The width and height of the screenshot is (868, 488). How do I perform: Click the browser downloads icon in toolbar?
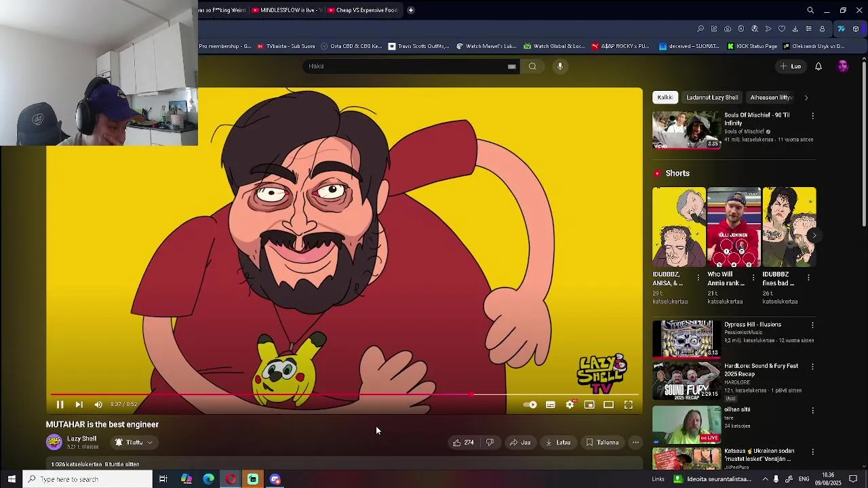[795, 28]
